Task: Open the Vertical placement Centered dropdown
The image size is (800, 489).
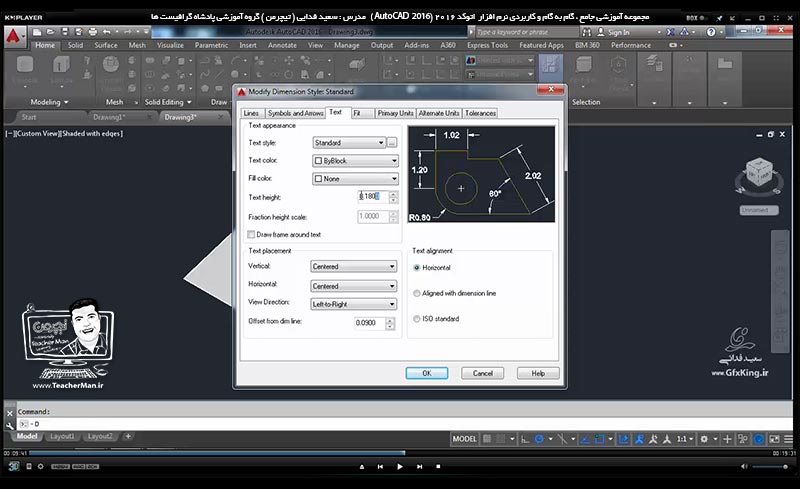Action: 353,266
